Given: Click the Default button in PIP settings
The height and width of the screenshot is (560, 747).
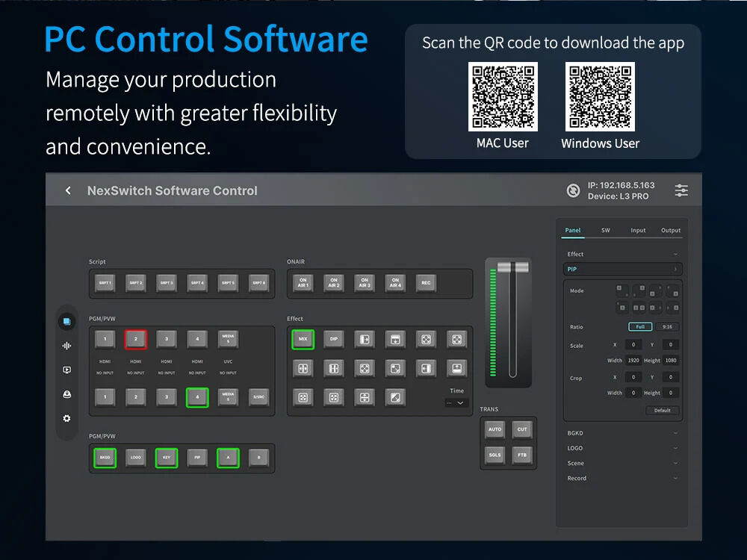Looking at the screenshot, I should click(662, 410).
